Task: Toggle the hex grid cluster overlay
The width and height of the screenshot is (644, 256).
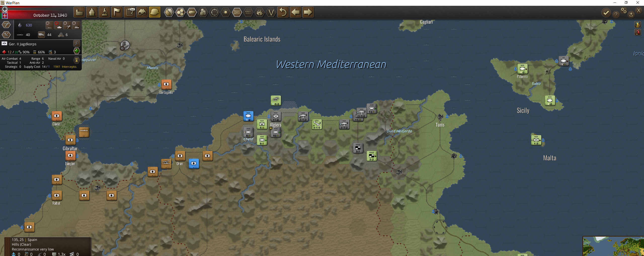Action: [x=180, y=12]
